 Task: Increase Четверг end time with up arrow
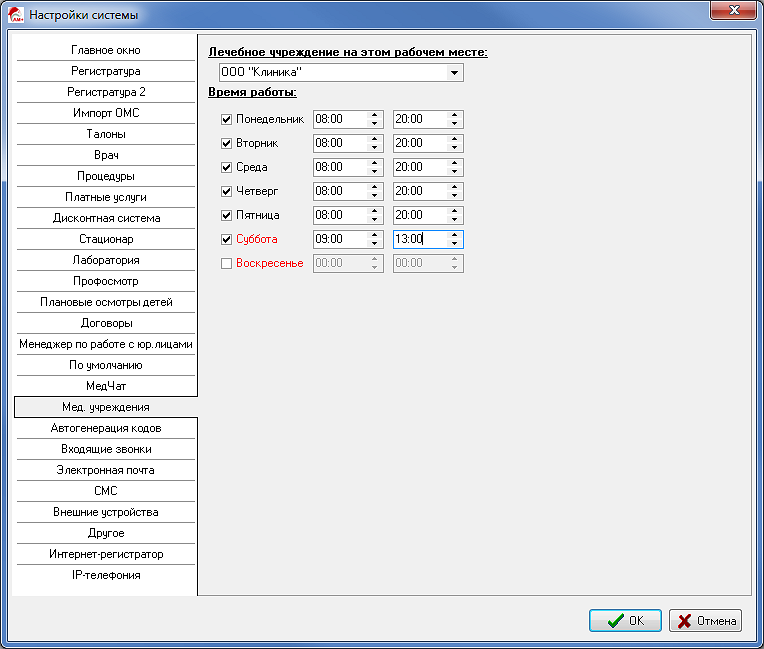[454, 187]
